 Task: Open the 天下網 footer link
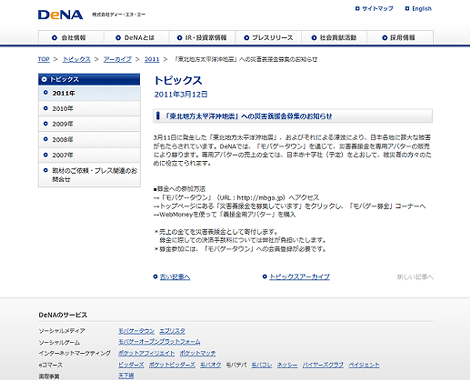[x=126, y=376]
